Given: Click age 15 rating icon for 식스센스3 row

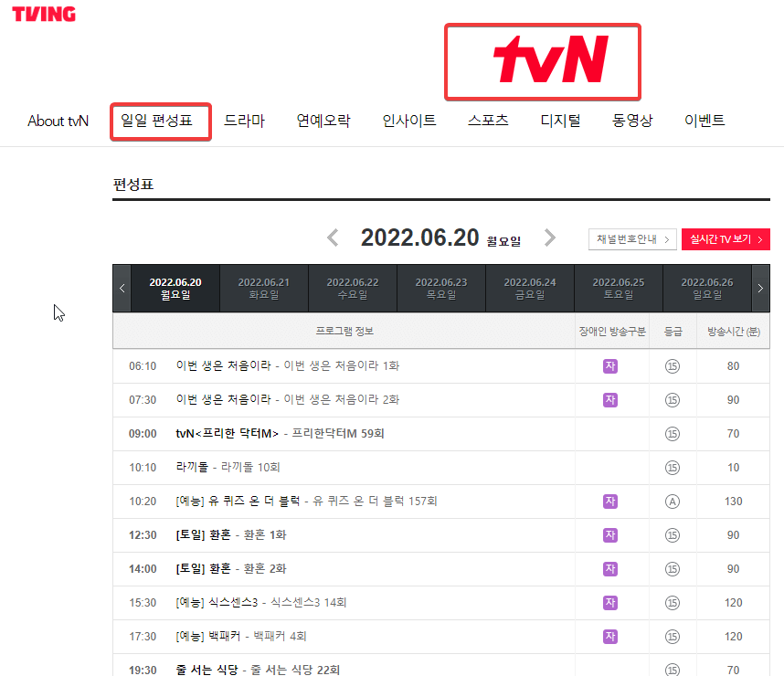Looking at the screenshot, I should tap(673, 603).
